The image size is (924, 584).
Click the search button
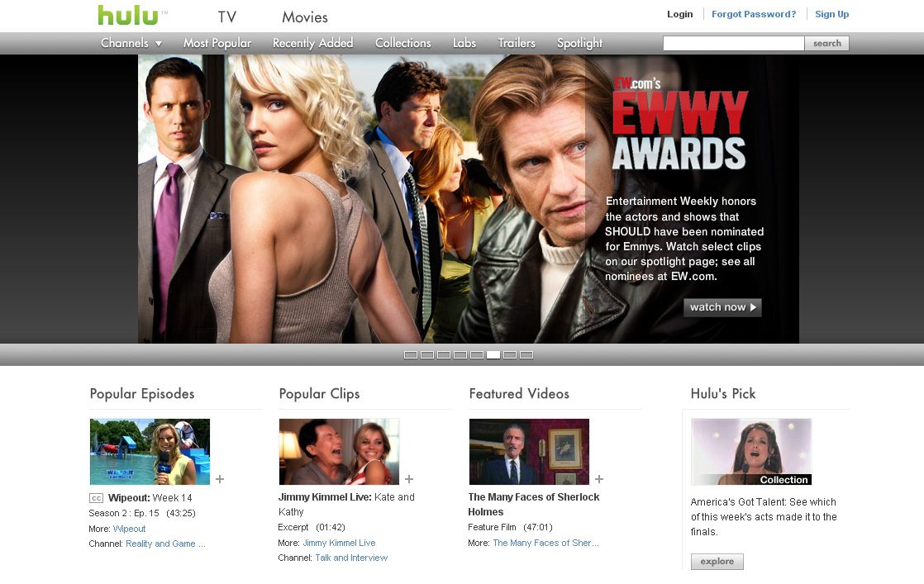click(826, 43)
